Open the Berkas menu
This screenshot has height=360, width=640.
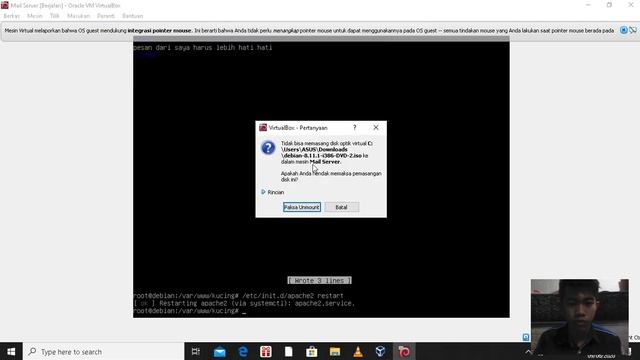click(11, 16)
